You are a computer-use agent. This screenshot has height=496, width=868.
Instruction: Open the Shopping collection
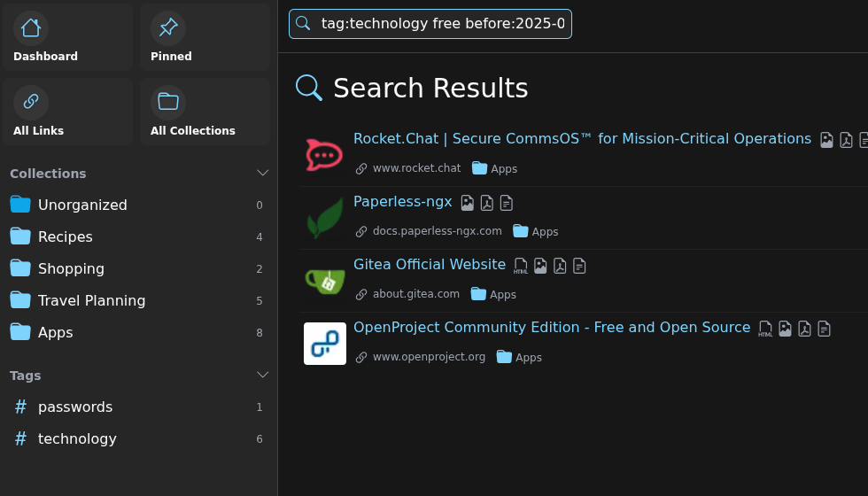click(x=138, y=269)
